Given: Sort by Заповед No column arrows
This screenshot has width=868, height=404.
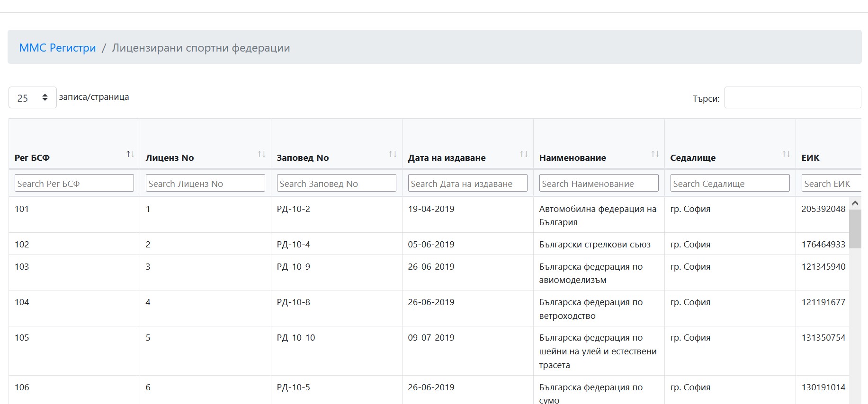Looking at the screenshot, I should pyautogui.click(x=393, y=154).
